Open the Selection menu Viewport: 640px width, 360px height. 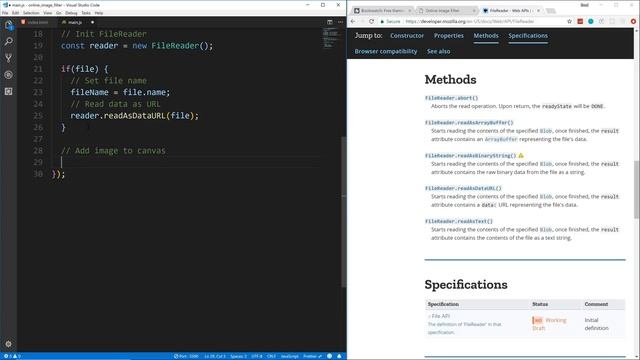click(31, 13)
